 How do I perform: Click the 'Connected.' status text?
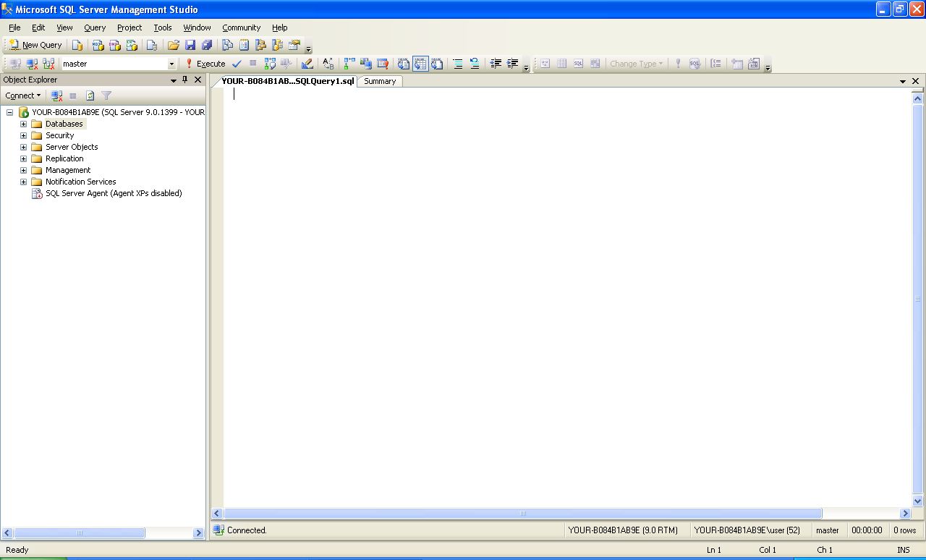(x=247, y=530)
